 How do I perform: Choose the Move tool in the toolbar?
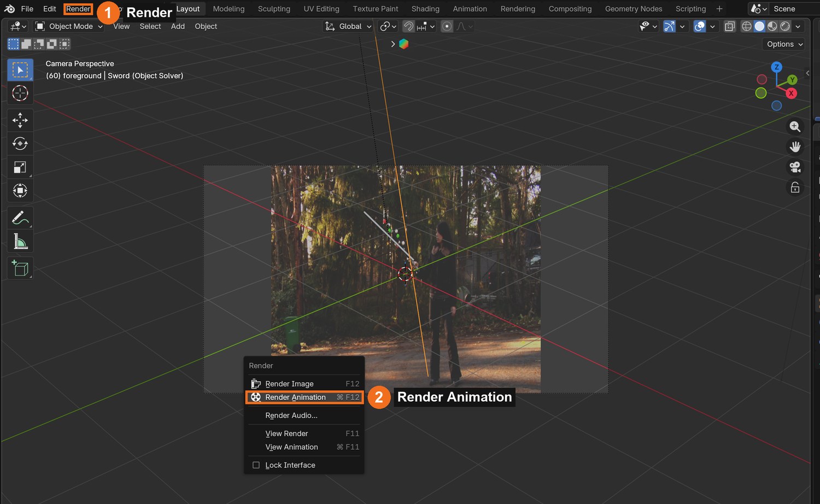tap(20, 120)
